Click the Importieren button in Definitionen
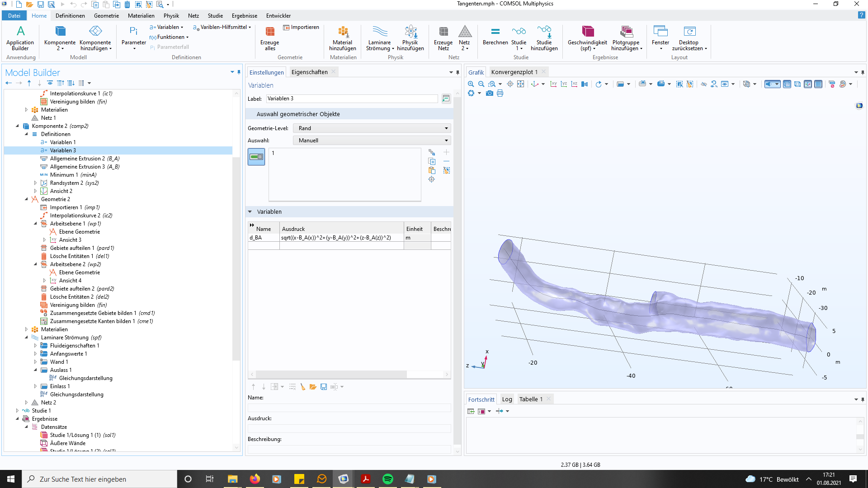The image size is (868, 488). point(301,27)
